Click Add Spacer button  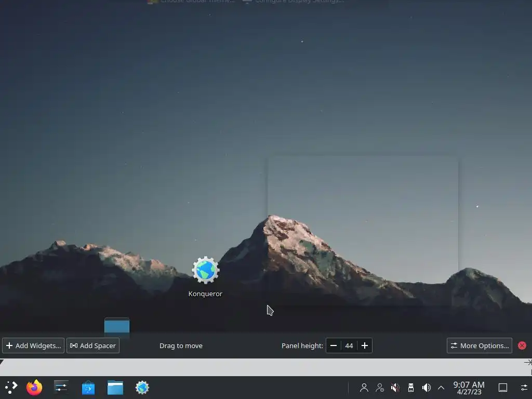[93, 345]
